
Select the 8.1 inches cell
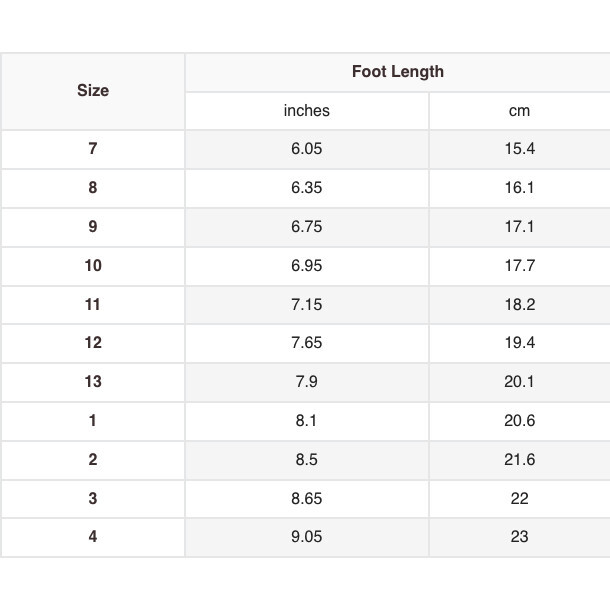(306, 421)
